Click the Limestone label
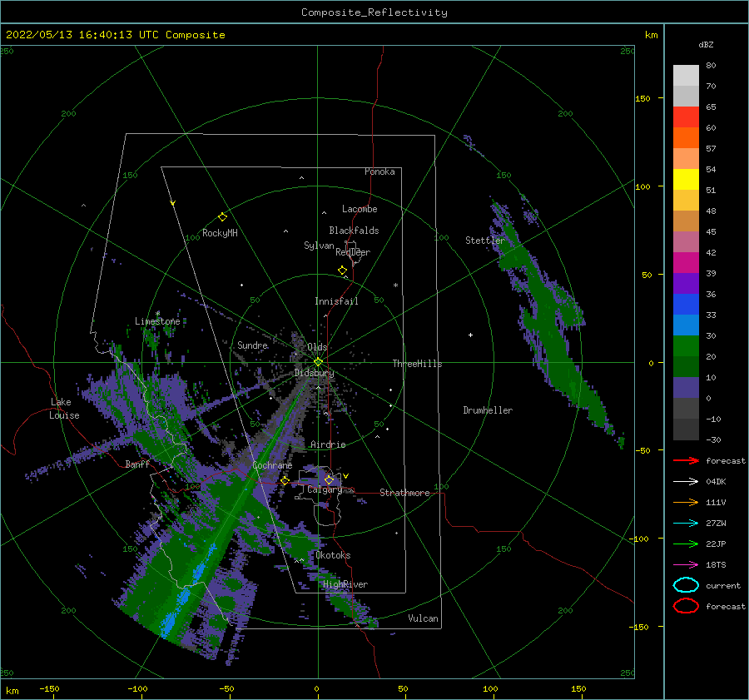Image resolution: width=749 pixels, height=700 pixels. [x=157, y=321]
